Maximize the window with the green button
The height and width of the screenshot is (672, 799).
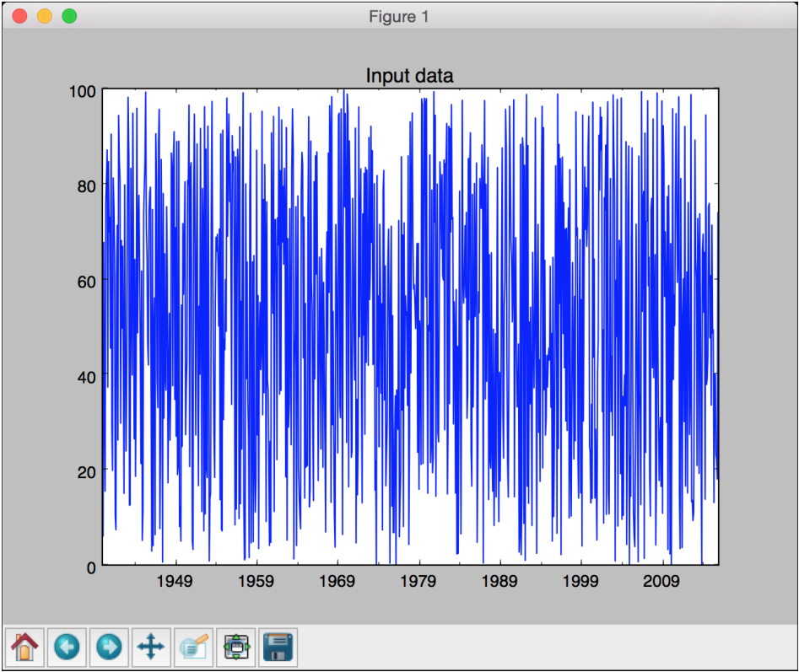coord(68,16)
